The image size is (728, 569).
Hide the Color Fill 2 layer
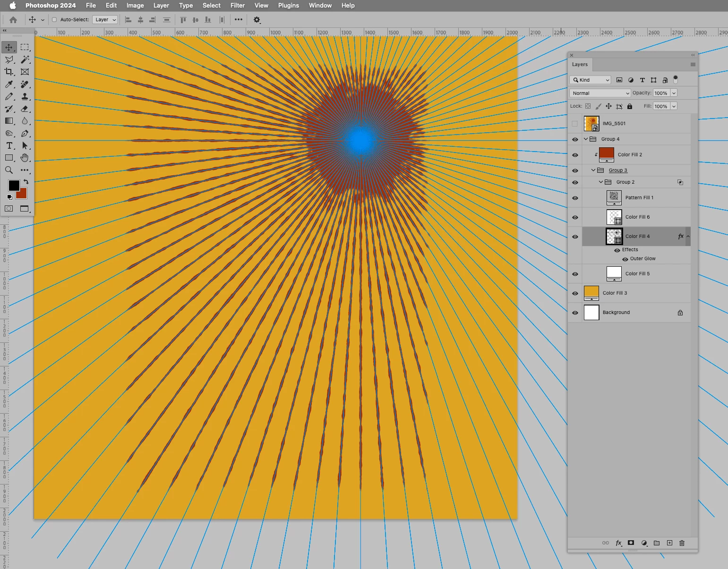point(575,155)
